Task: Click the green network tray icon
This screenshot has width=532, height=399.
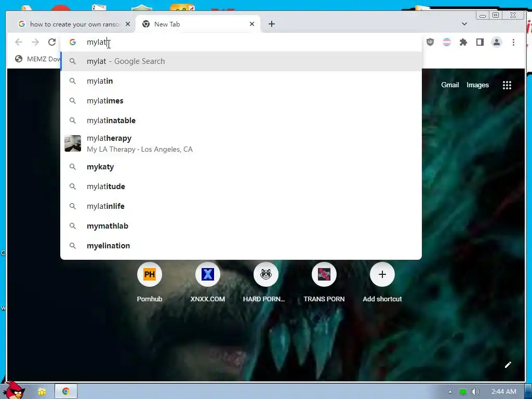Action: 462,392
